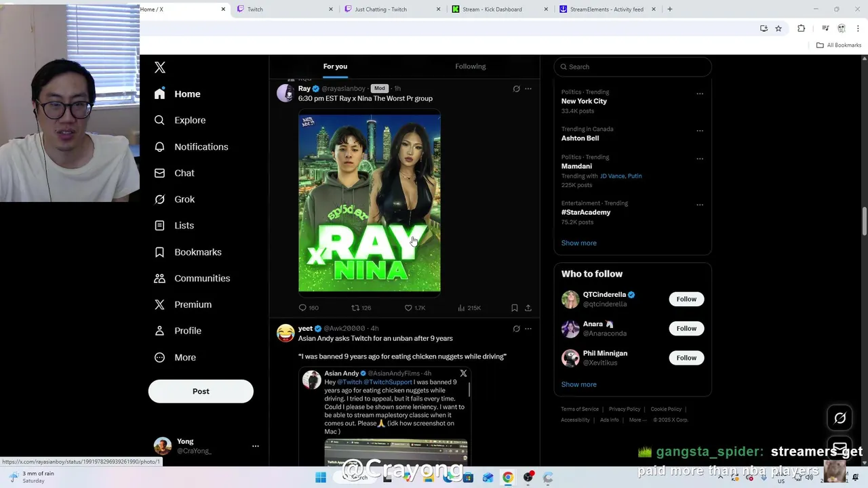Open Profile in the sidebar
This screenshot has height=488, width=868.
[x=178, y=331]
